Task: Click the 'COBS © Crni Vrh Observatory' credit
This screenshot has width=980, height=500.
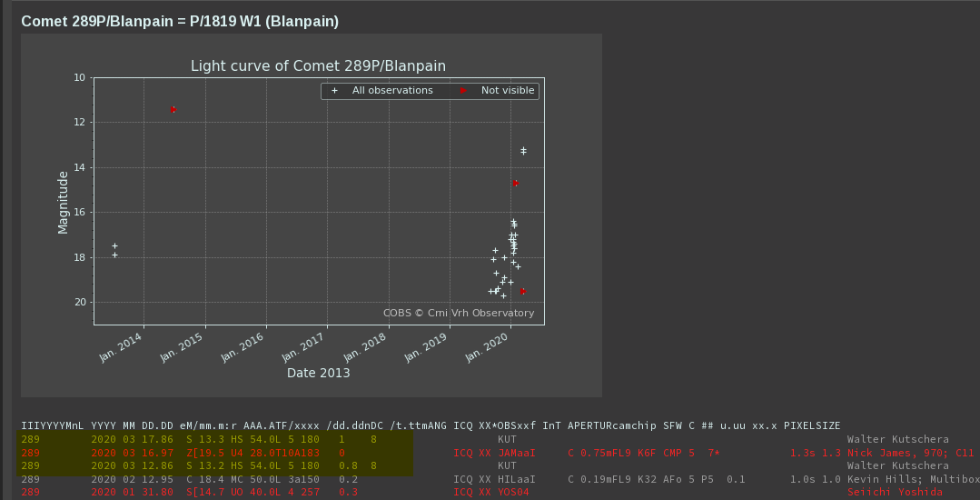Action: 458,313
